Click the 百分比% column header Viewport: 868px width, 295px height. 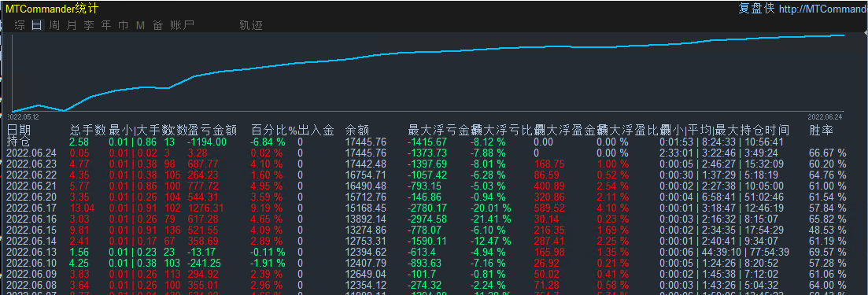274,130
